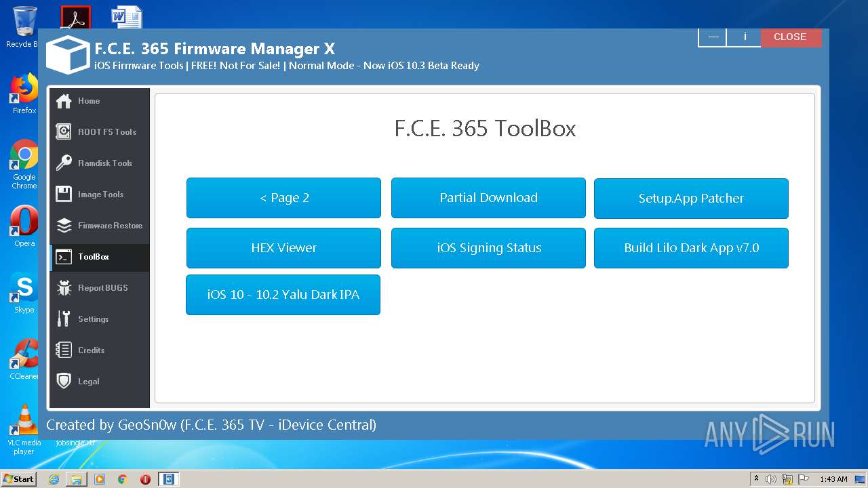Open the Recycle Bin icon
This screenshot has width=868, height=488.
click(23, 27)
